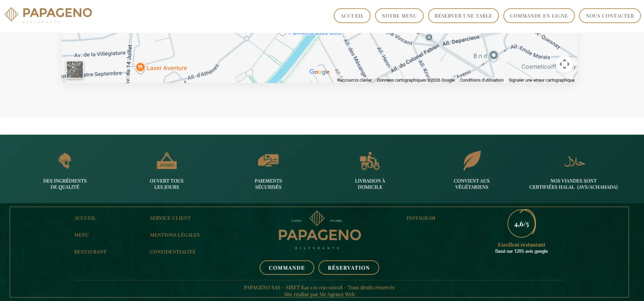Click 'Basé sur 1205 avis google' text

point(522,251)
